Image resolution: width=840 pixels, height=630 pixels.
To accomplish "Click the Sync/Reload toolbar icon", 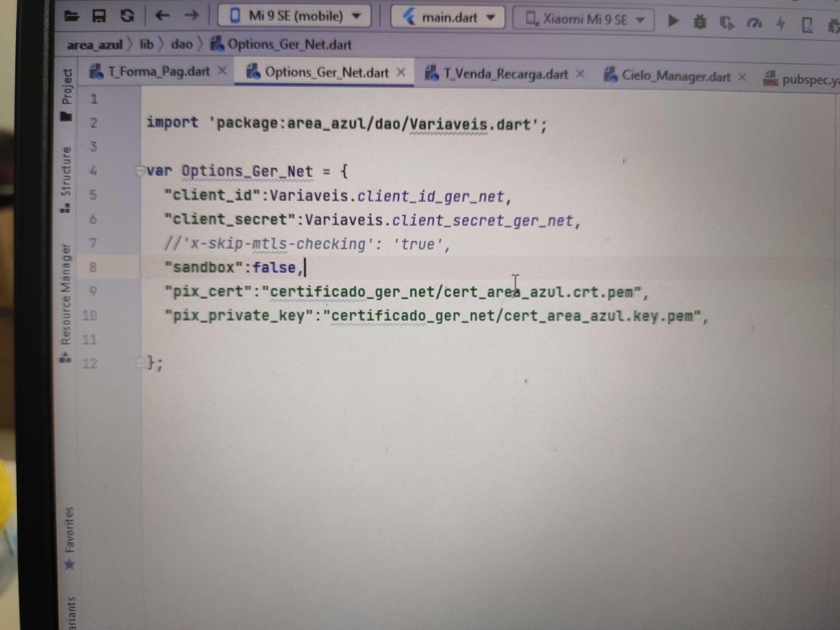I will click(127, 16).
